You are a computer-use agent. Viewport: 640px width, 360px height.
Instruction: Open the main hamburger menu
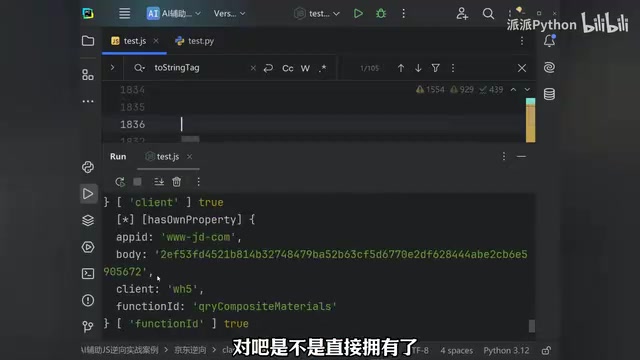pos(124,13)
